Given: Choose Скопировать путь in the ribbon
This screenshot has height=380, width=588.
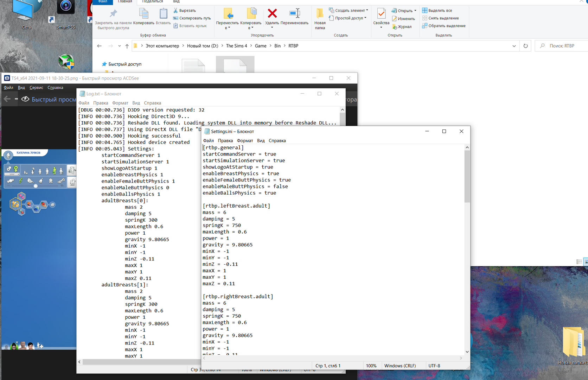Looking at the screenshot, I should pos(192,18).
